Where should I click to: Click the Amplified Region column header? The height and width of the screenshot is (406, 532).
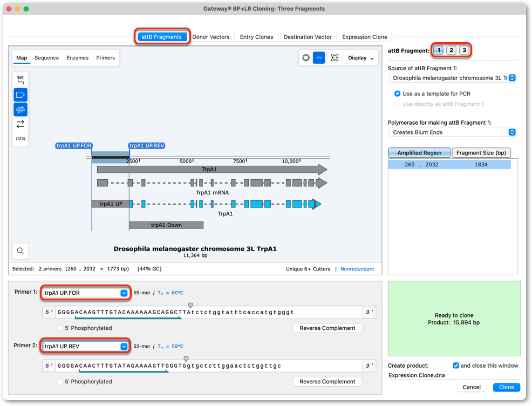(x=419, y=153)
